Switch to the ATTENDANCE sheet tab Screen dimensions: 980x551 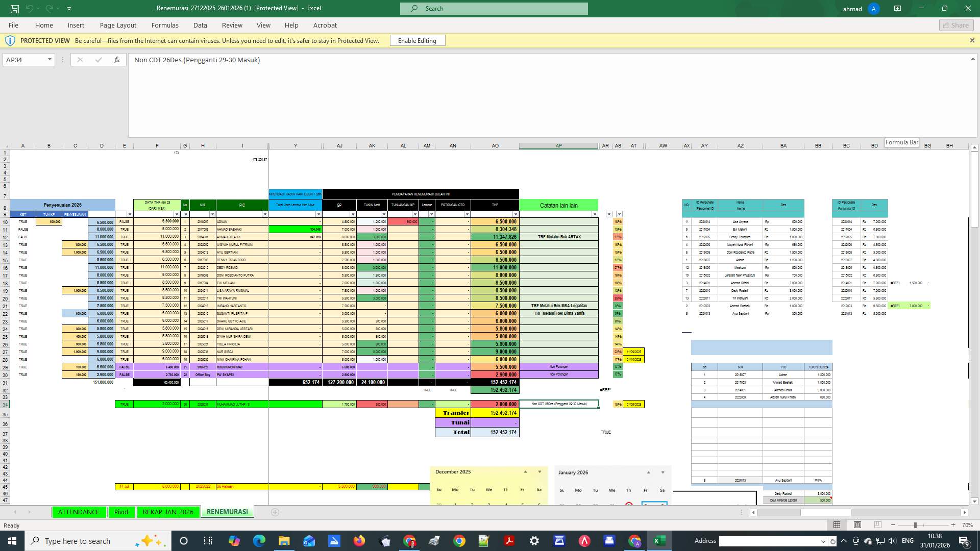(x=79, y=512)
